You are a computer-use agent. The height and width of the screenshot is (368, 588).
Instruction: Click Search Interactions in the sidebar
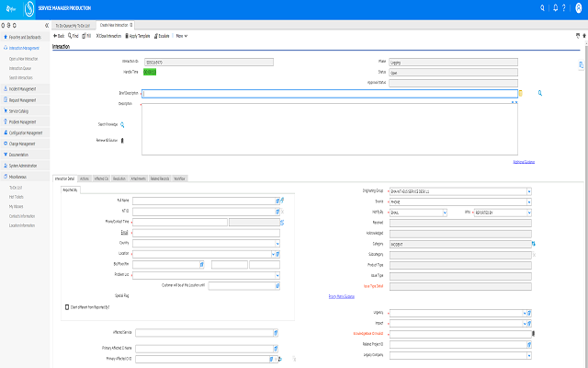21,77
